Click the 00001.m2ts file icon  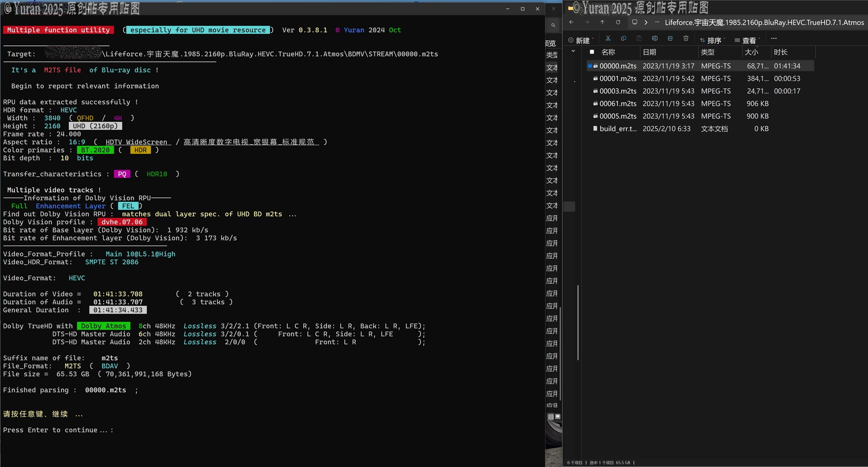(x=595, y=78)
